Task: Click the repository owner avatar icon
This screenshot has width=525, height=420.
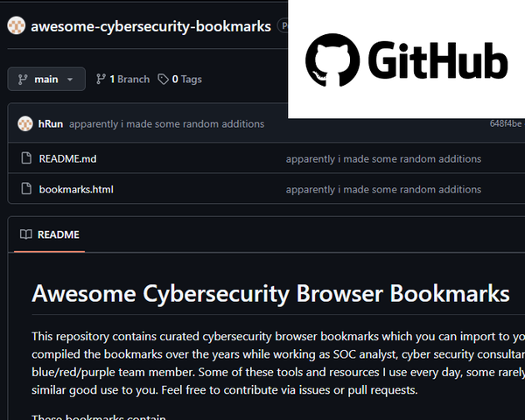Action: 17,26
